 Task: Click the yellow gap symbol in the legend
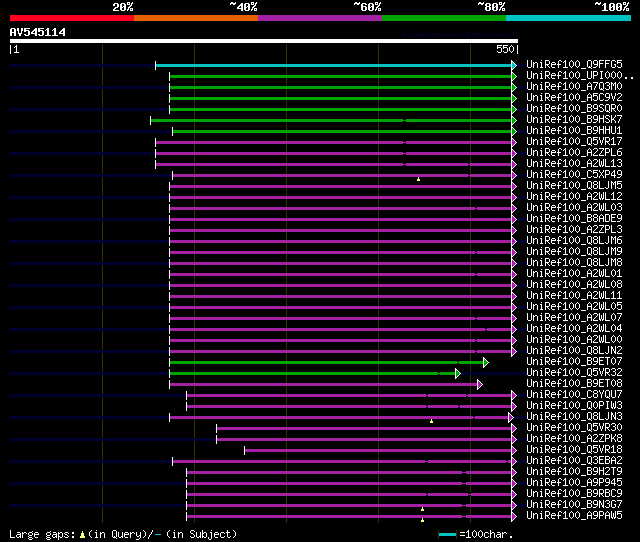tap(82, 535)
